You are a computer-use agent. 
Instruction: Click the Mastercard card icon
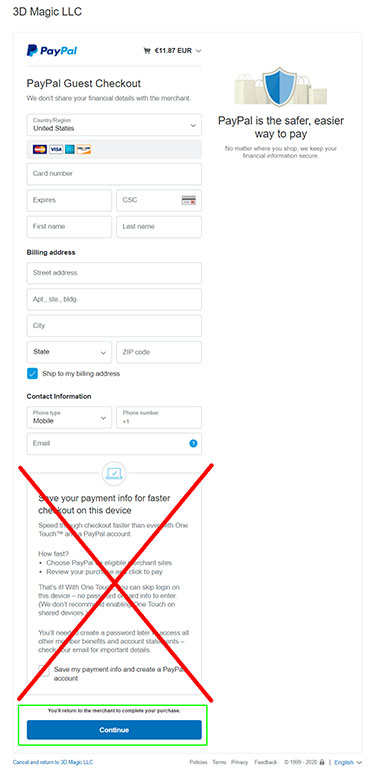[39, 149]
